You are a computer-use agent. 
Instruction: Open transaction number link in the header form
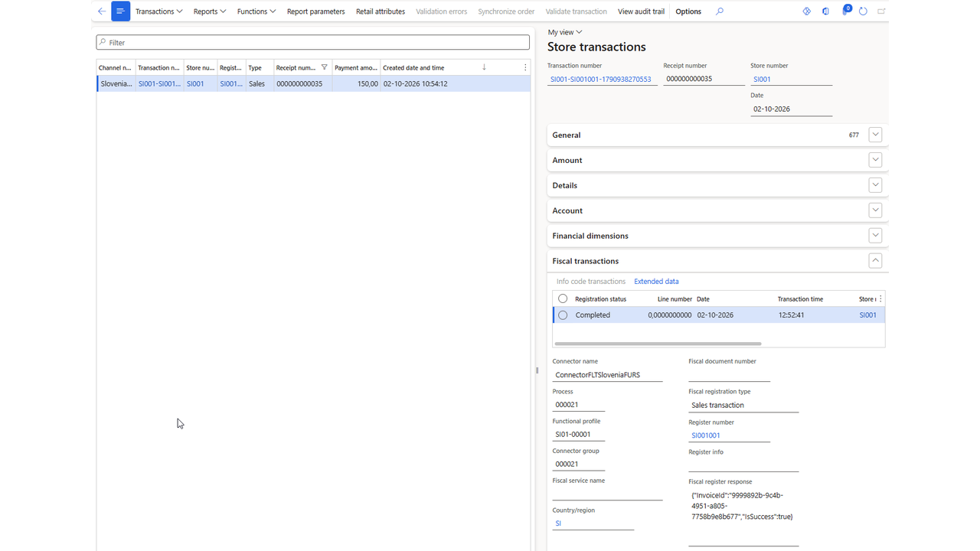click(600, 79)
